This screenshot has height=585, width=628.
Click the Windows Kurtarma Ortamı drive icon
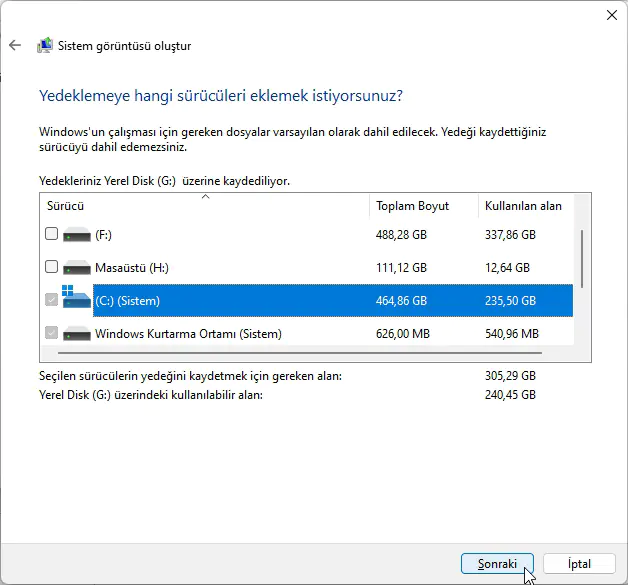77,334
